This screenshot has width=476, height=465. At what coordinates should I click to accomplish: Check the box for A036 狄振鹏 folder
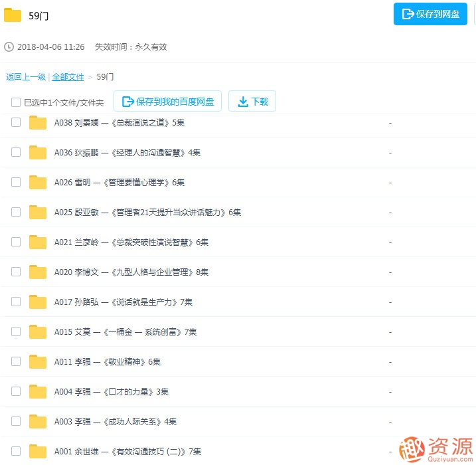(16, 152)
